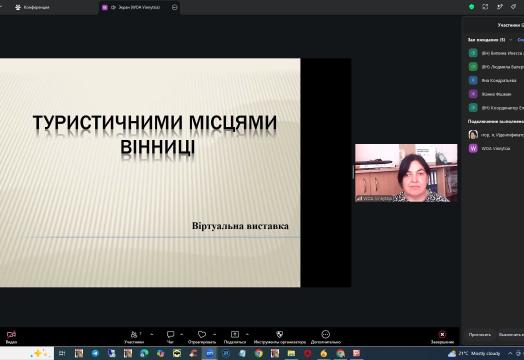
Task: Expand the arrow next to Участники
Action: coord(152,334)
